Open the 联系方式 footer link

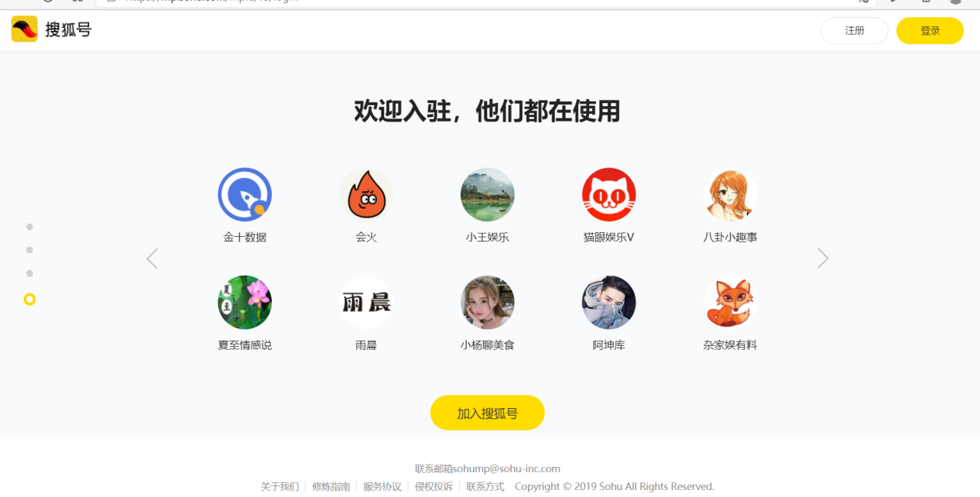(x=485, y=486)
